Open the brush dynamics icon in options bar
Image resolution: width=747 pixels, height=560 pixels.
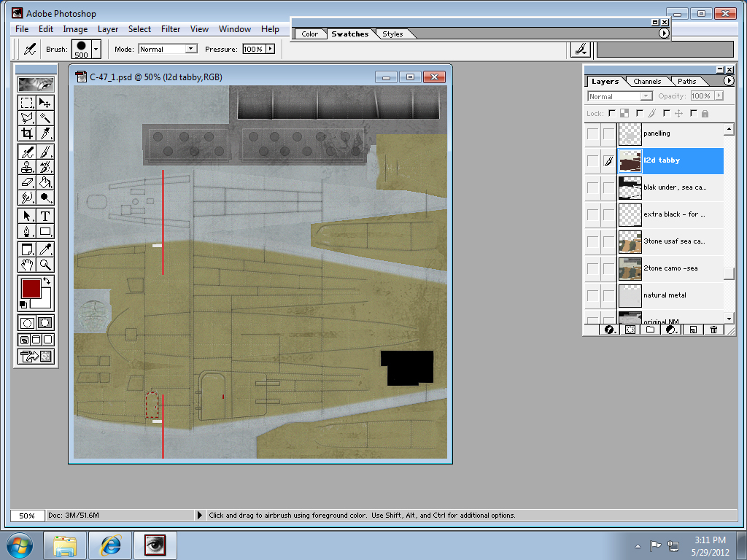[581, 49]
